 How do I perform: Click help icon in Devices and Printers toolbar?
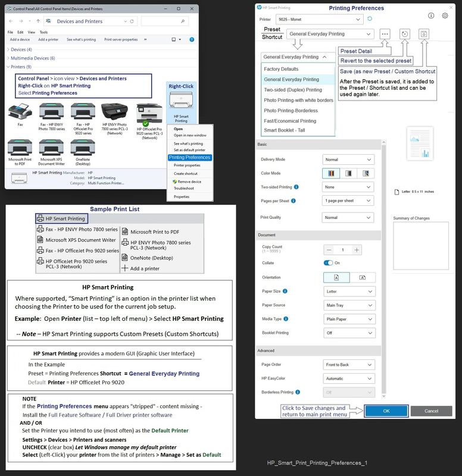[x=192, y=39]
